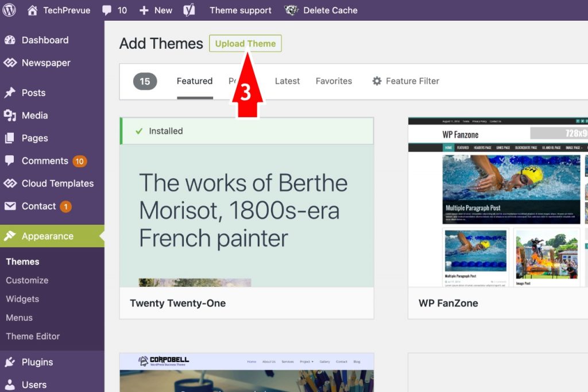Switch to the Favorites tab
The width and height of the screenshot is (588, 392).
[x=334, y=81]
